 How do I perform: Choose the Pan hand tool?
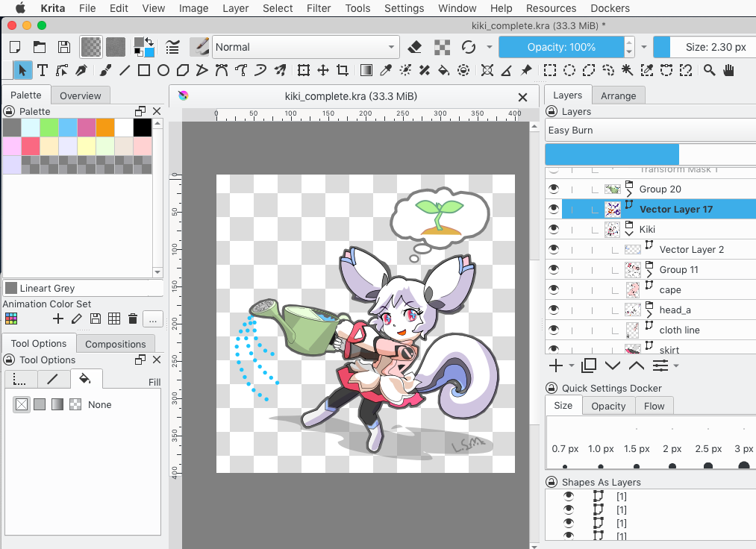728,70
